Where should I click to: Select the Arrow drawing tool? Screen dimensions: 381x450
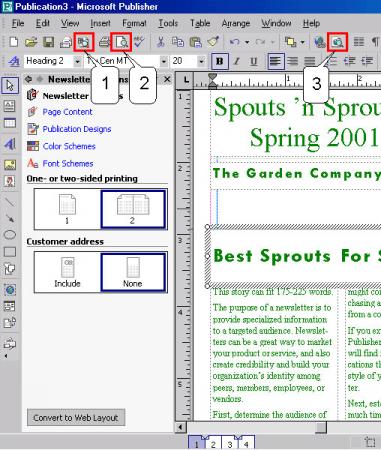click(9, 218)
